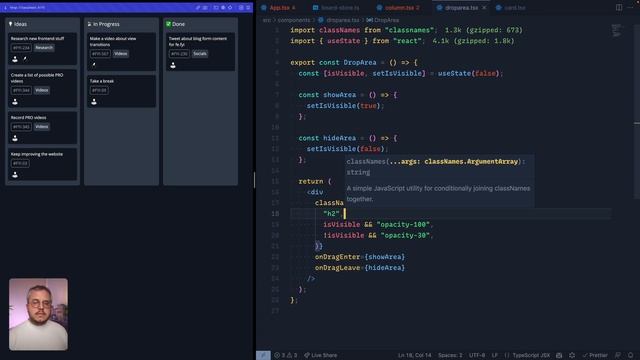Viewport: 640px width, 360px height.
Task: Click the 'Research' tag on first Ideas card
Action: tap(44, 48)
